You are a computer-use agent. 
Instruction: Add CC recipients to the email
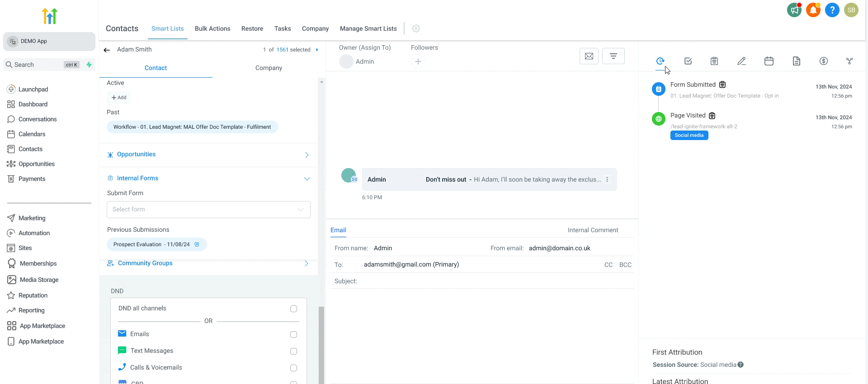(609, 265)
